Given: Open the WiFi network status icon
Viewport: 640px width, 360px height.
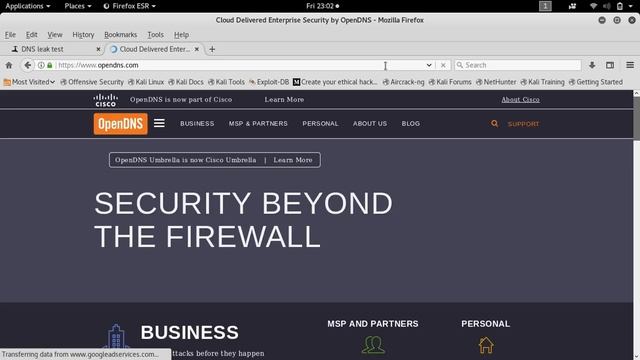Looking at the screenshot, I should coord(593,6).
